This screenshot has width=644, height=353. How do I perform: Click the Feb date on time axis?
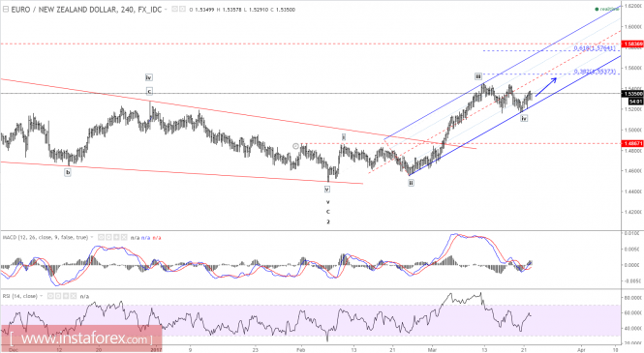(x=300, y=350)
